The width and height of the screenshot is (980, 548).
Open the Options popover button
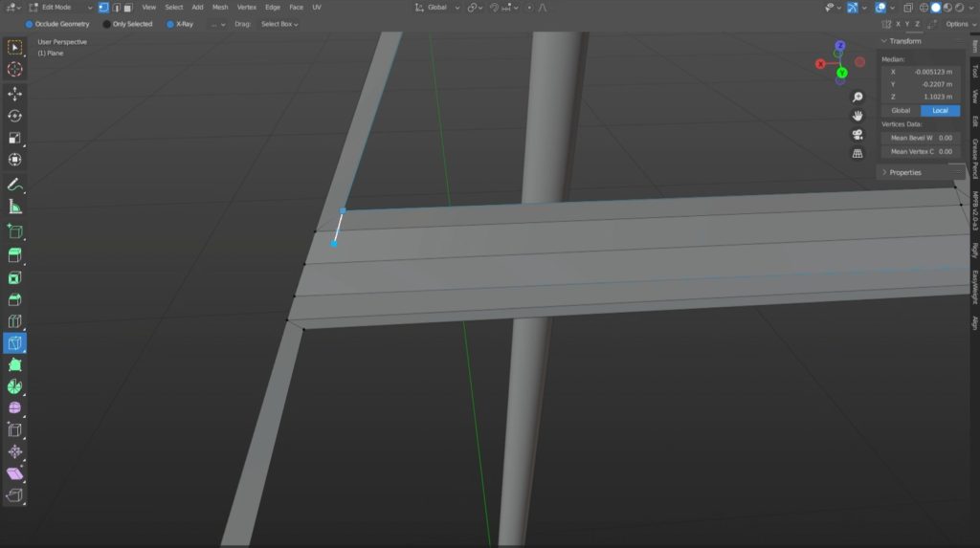pyautogui.click(x=957, y=24)
